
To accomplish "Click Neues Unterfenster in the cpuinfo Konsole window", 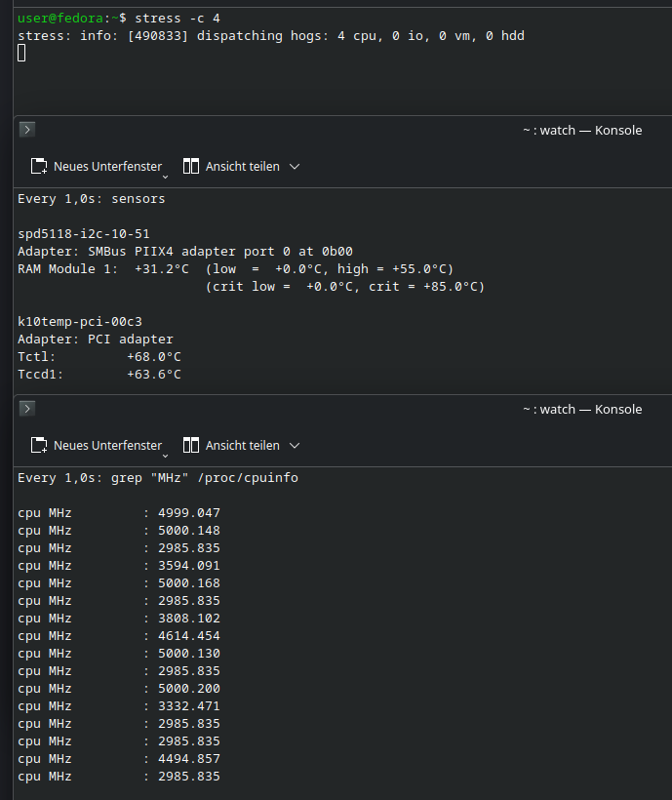I will coord(97,446).
